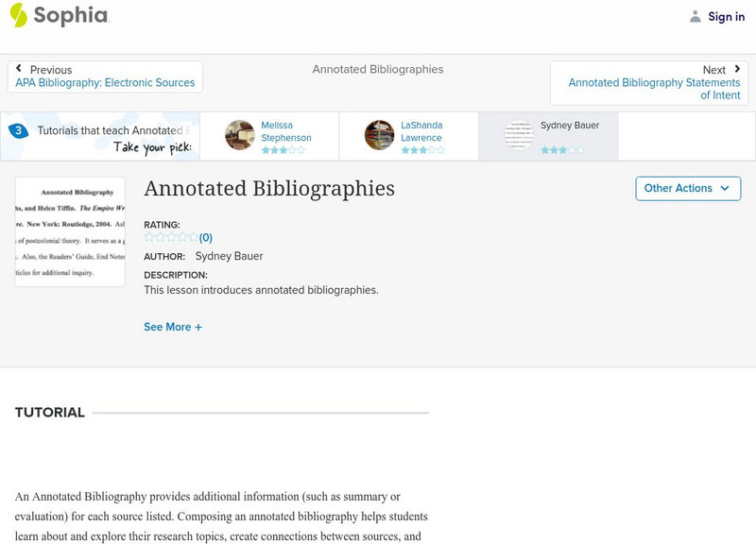The image size is (756, 544).
Task: Select Melissa Stephenson's avatar picture
Action: point(240,135)
